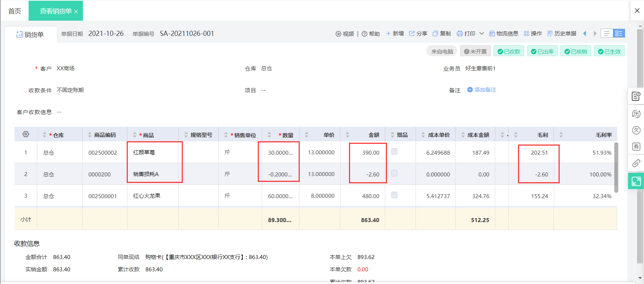The height and width of the screenshot is (284, 644).
Task: Switch to the list layout view icon
Action: point(607,33)
